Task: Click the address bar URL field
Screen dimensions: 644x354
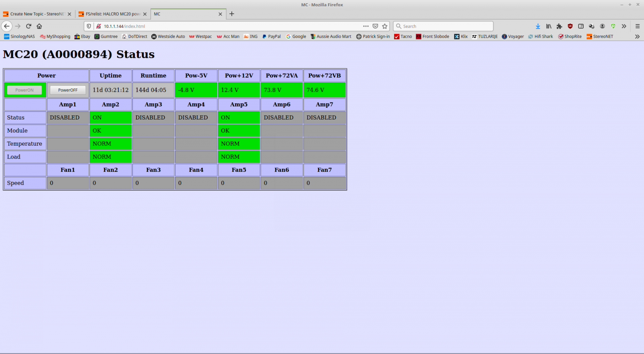Action: coord(229,26)
